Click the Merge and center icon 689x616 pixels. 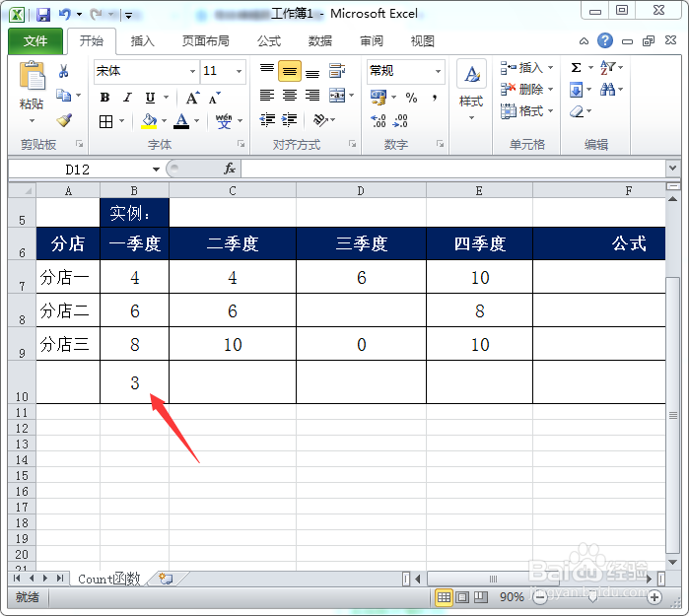pyautogui.click(x=337, y=95)
